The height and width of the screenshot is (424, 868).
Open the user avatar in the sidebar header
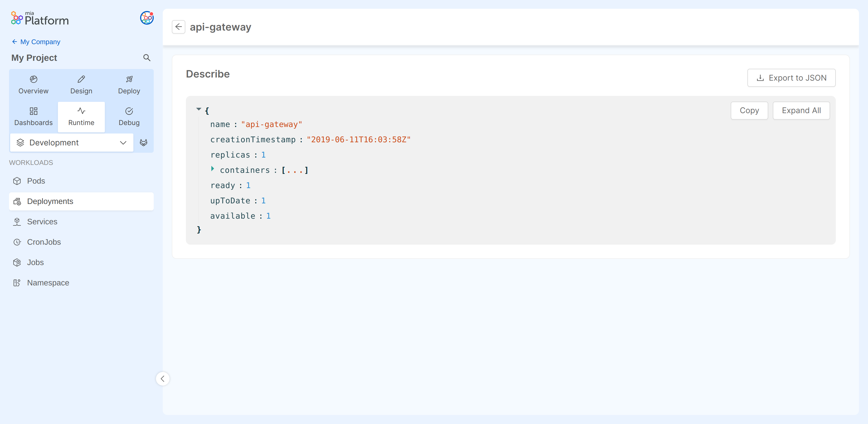pos(147,18)
